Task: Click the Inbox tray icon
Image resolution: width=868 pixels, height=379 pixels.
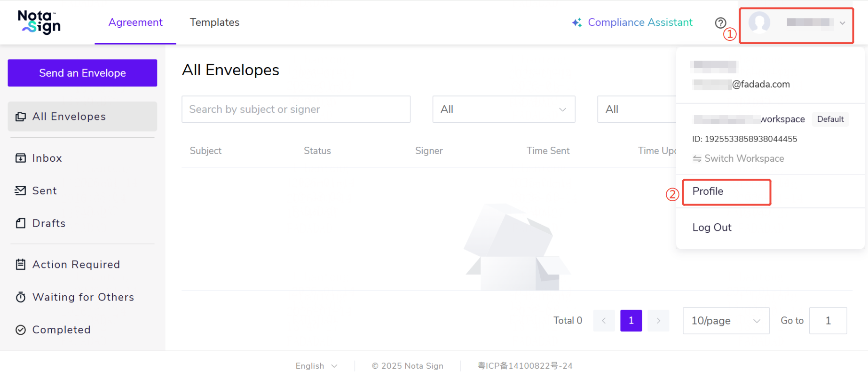Action: coord(21,158)
